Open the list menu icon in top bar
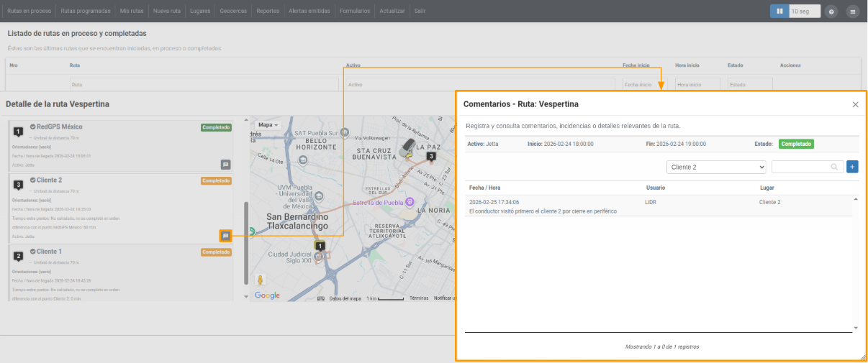 pos(853,12)
